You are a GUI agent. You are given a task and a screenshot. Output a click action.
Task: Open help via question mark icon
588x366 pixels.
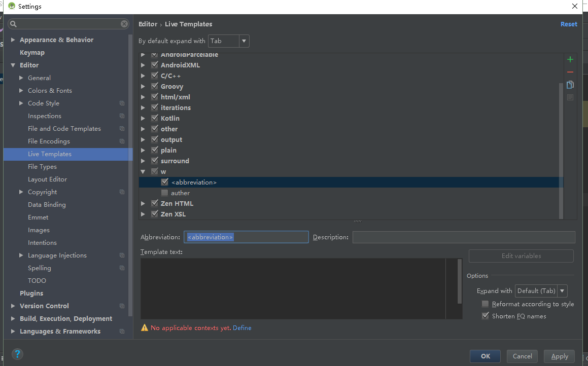[17, 354]
